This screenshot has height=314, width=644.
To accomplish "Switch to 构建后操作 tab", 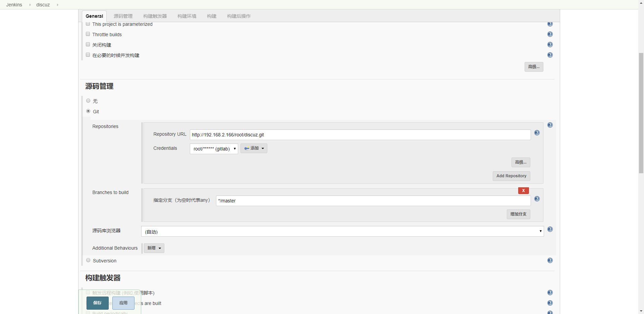I will tap(239, 16).
